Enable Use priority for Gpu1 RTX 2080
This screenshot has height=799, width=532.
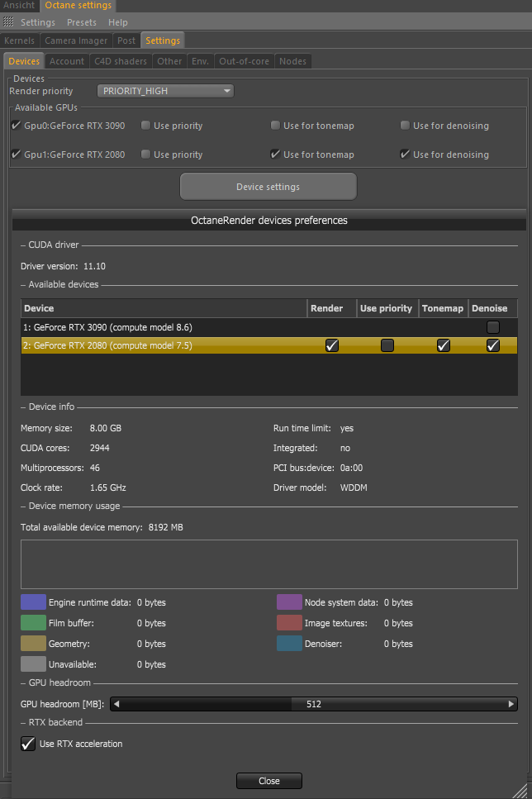point(145,154)
